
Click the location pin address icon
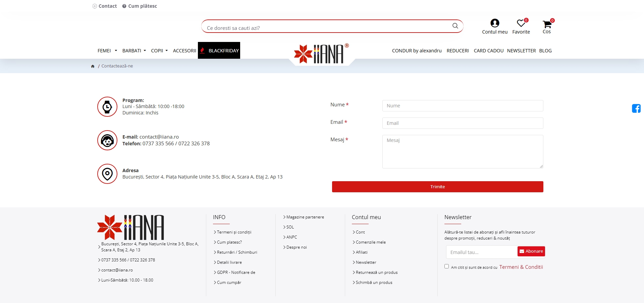coord(107,174)
